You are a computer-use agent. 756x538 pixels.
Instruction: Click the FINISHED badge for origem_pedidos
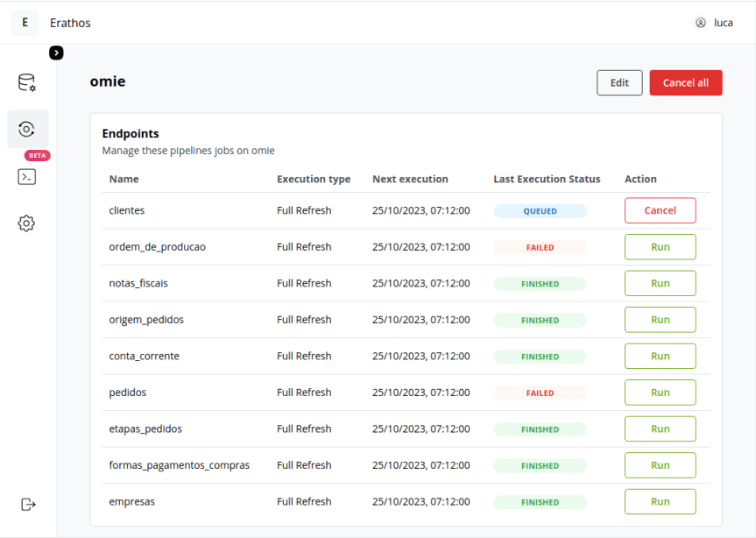click(540, 320)
